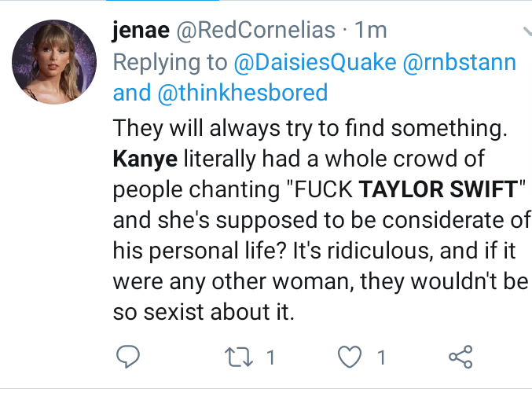Screen dimensions: 532x396
Task: Click the bold Kanye keyword in the tweet
Action: point(145,159)
